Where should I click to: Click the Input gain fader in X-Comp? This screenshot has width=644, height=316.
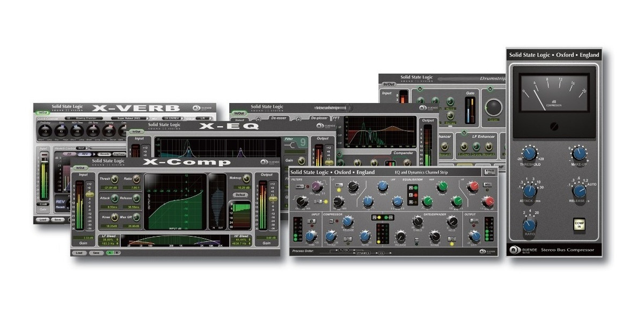click(89, 195)
